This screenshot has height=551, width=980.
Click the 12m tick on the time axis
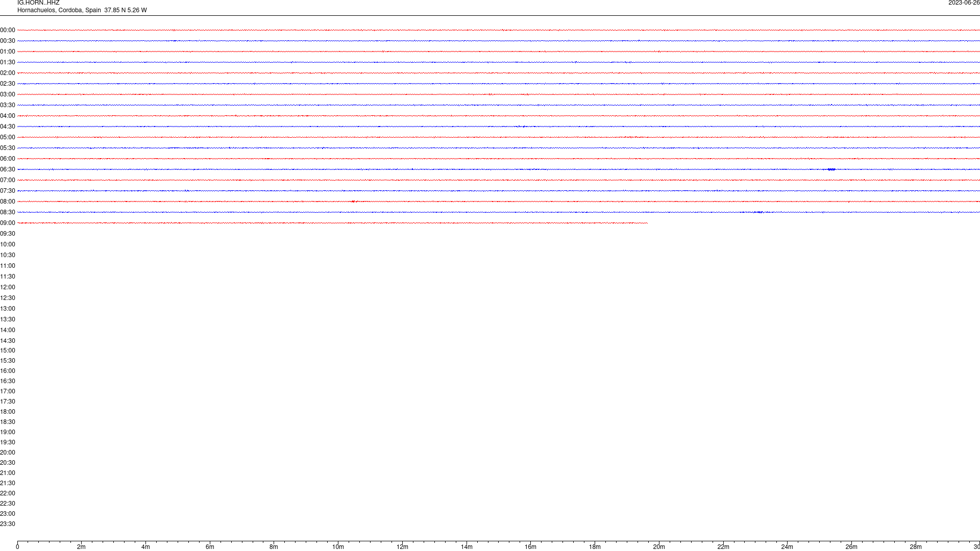(x=402, y=547)
